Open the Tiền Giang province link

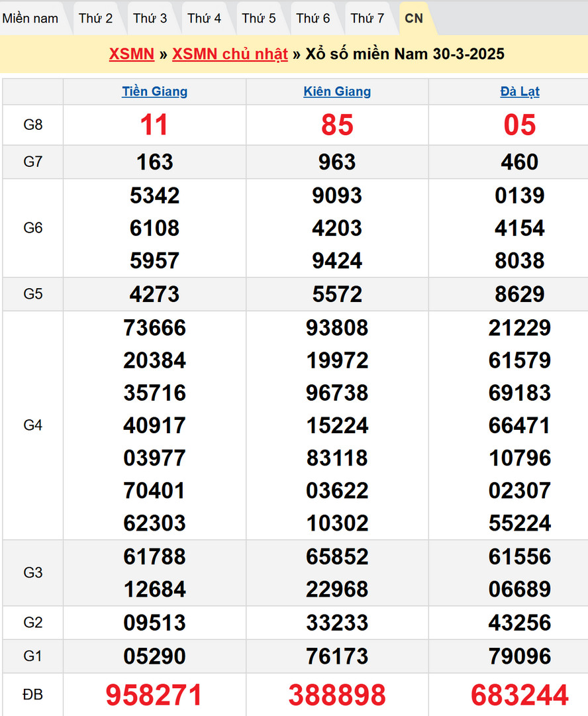[154, 92]
